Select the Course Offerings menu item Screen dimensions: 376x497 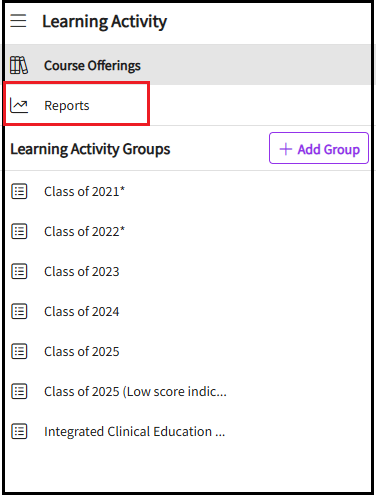point(188,65)
